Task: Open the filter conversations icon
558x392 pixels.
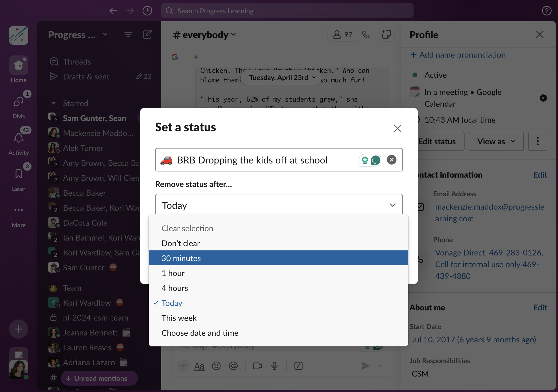Action: pos(128,35)
